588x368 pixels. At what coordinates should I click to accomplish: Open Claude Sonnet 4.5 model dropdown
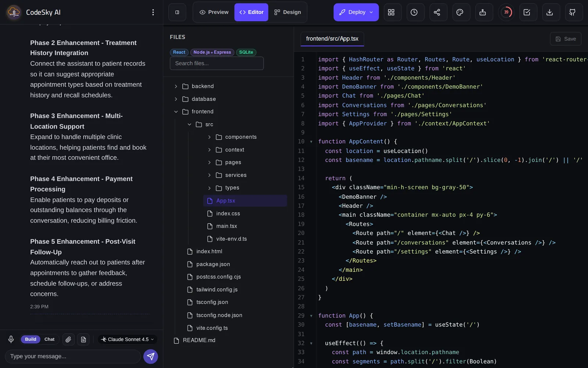[127, 339]
